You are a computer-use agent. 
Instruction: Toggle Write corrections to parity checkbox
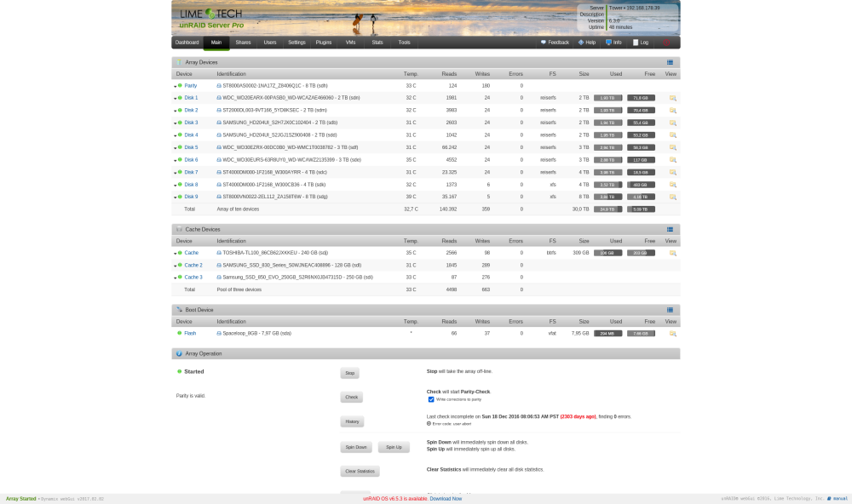tap(431, 400)
